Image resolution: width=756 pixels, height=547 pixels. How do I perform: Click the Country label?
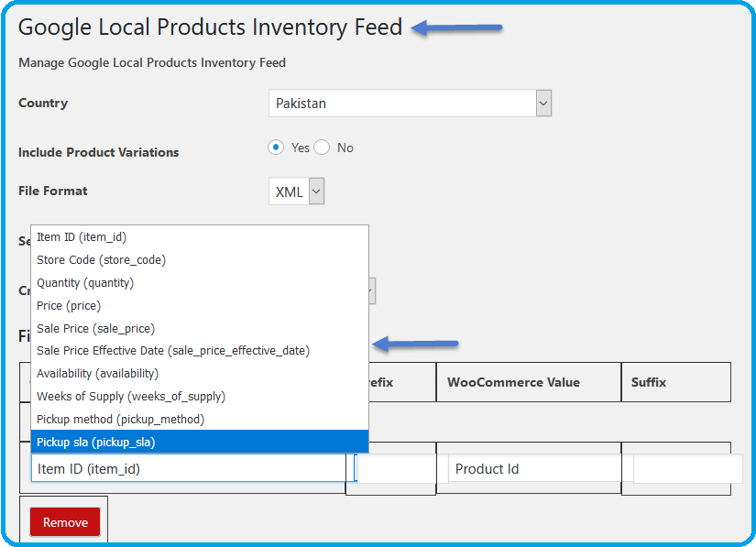click(43, 104)
